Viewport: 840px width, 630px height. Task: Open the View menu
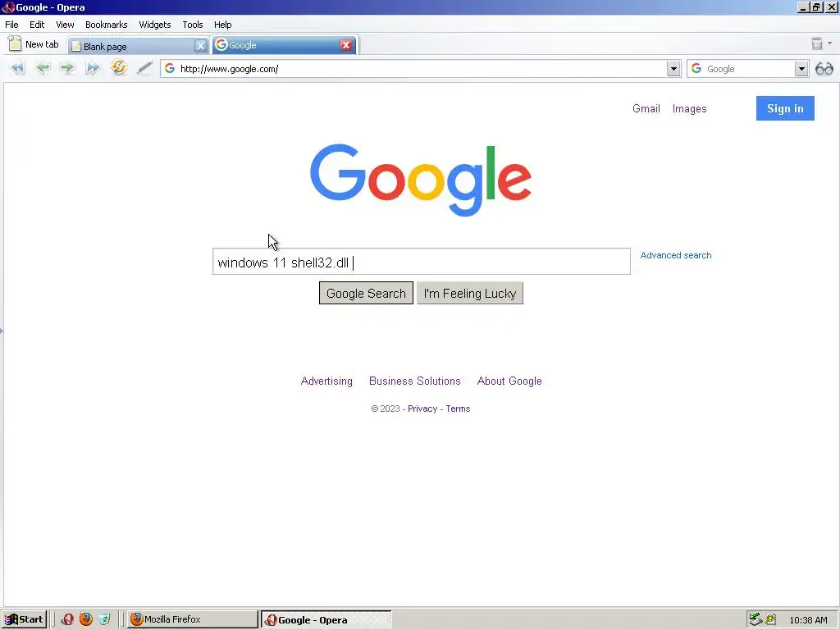click(65, 25)
